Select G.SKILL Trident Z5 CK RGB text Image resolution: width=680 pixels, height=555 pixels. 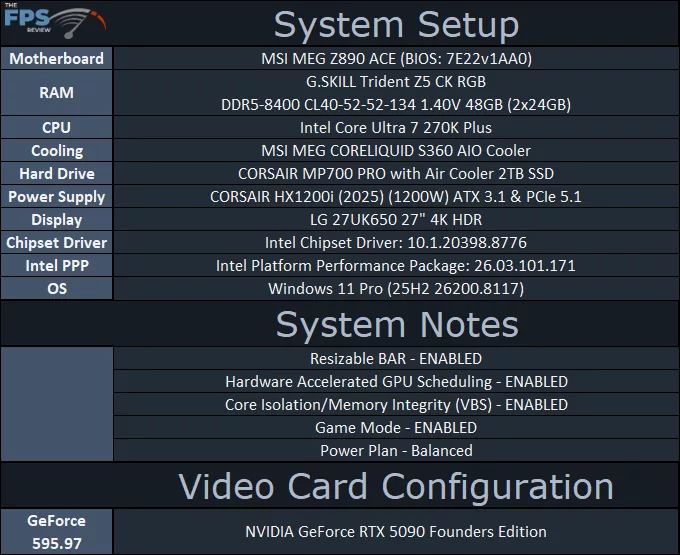pos(396,82)
